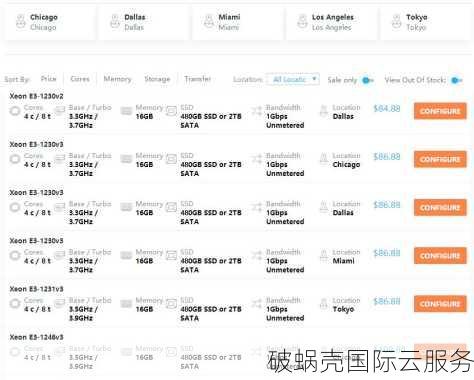
Task: Click the $86.88 price in Chicago row
Action: [x=387, y=156]
